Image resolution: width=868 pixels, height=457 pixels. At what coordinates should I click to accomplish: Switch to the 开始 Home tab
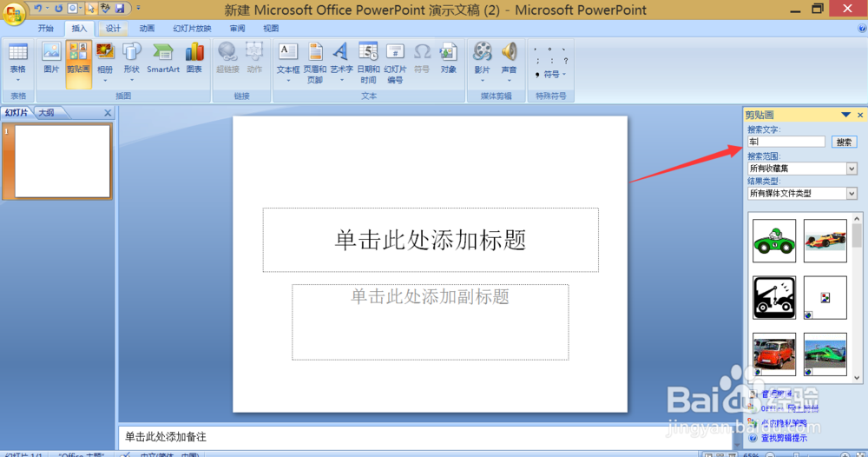pos(45,29)
